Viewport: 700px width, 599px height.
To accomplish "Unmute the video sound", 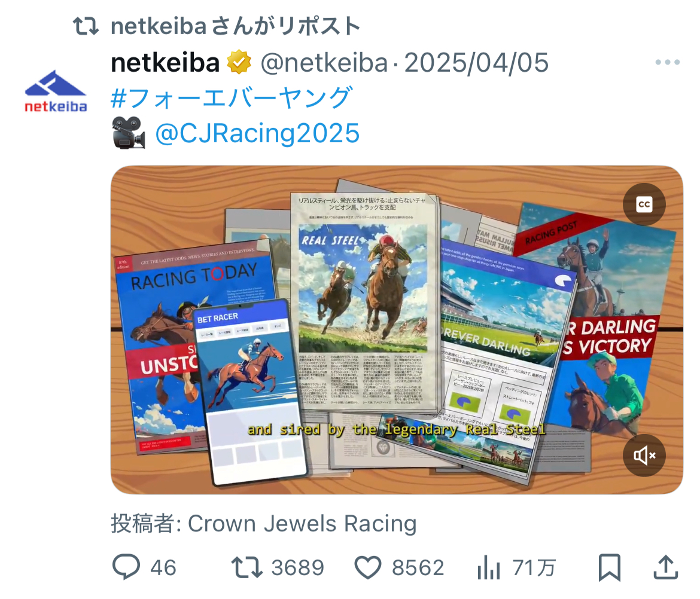I will coord(644,456).
